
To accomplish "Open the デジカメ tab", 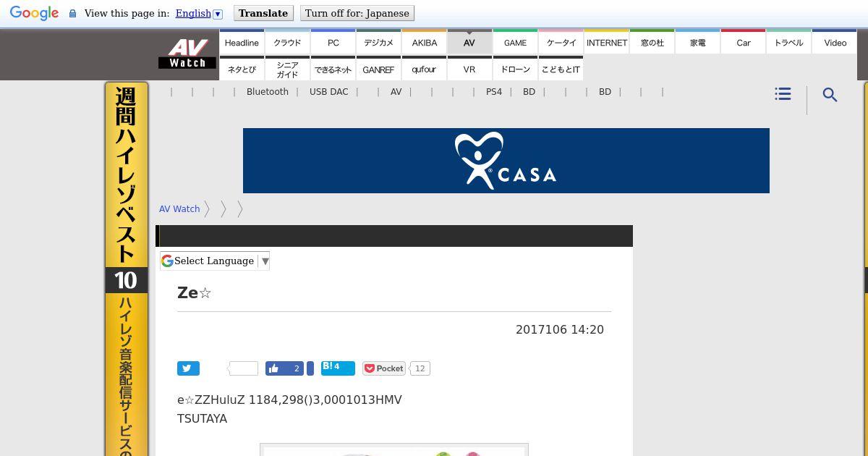I will point(378,42).
